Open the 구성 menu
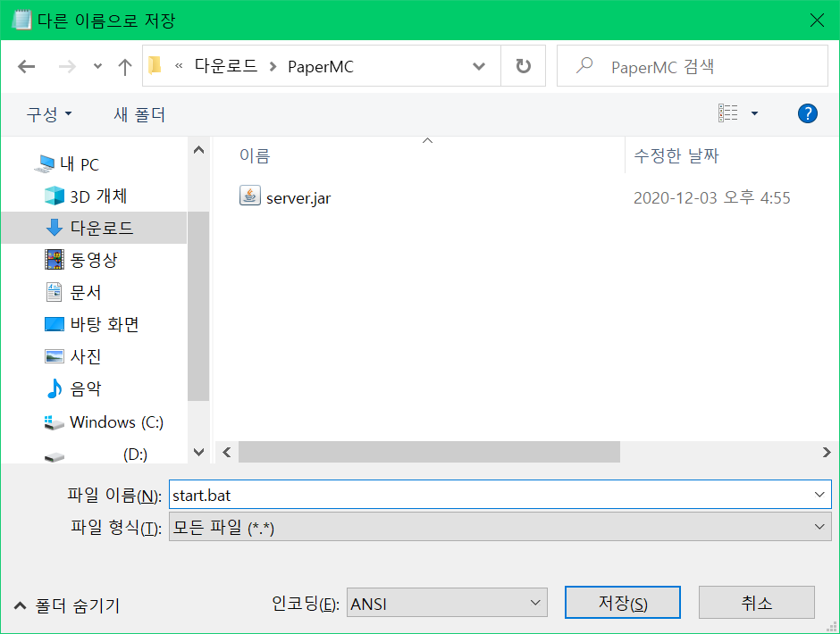840x634 pixels. [49, 114]
